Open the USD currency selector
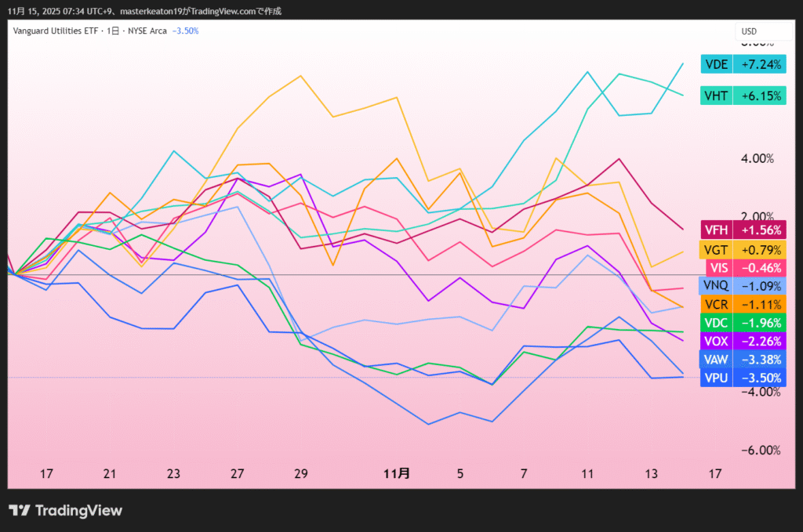 coord(749,31)
